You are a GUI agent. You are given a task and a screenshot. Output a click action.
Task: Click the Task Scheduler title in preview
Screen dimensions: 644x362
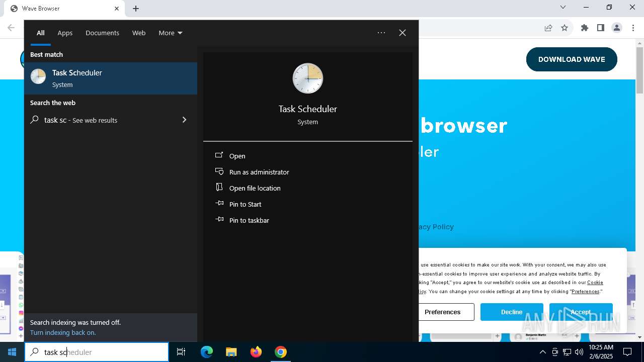point(308,109)
